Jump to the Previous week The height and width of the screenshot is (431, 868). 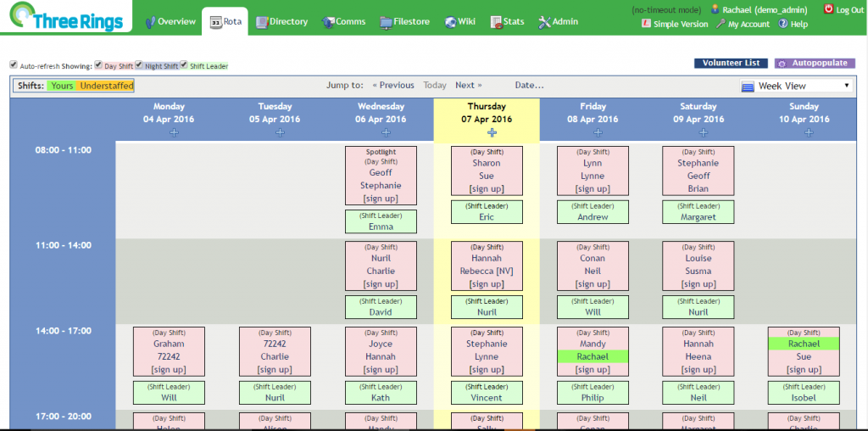(x=393, y=86)
